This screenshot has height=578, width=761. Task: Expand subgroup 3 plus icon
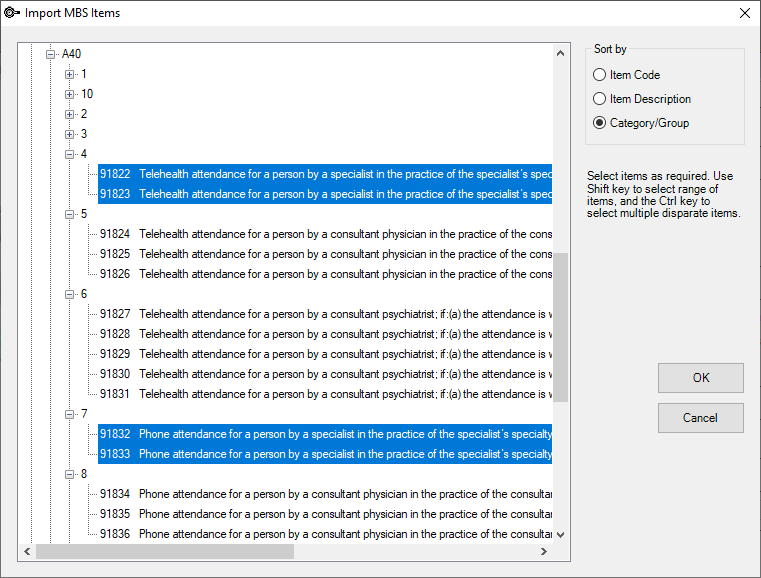(69, 134)
